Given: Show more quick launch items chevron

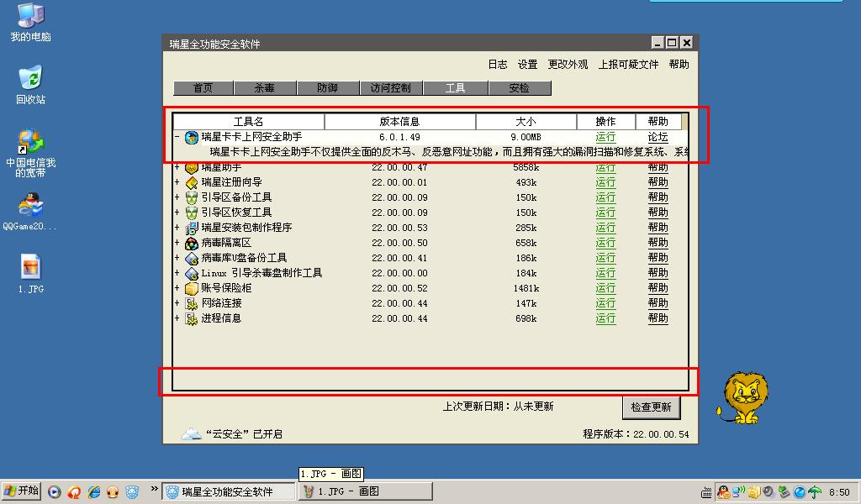Looking at the screenshot, I should click(x=154, y=489).
